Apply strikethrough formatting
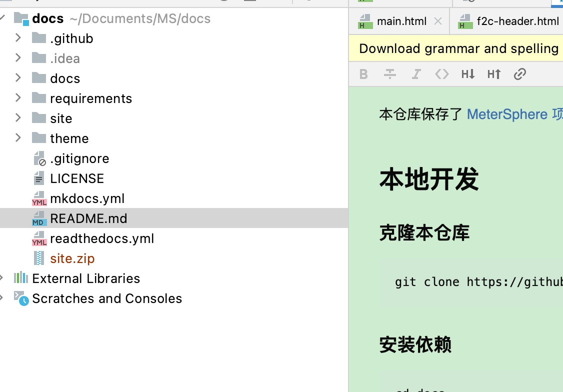 [389, 73]
